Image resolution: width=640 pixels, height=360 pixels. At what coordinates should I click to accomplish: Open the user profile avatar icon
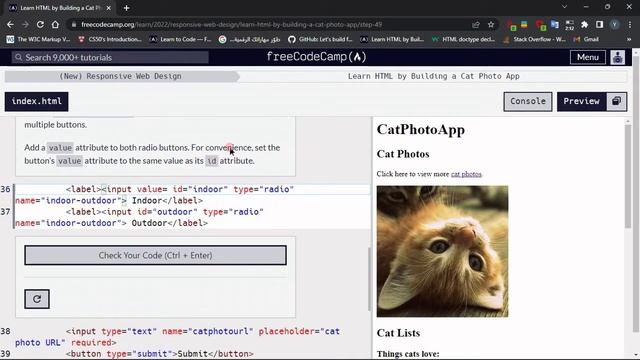(x=618, y=57)
